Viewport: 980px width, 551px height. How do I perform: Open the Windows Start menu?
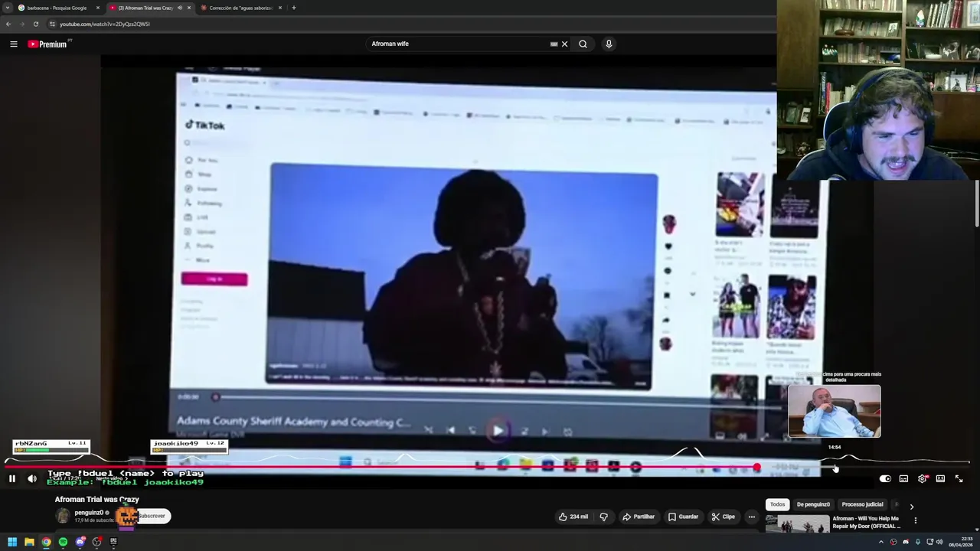12,542
